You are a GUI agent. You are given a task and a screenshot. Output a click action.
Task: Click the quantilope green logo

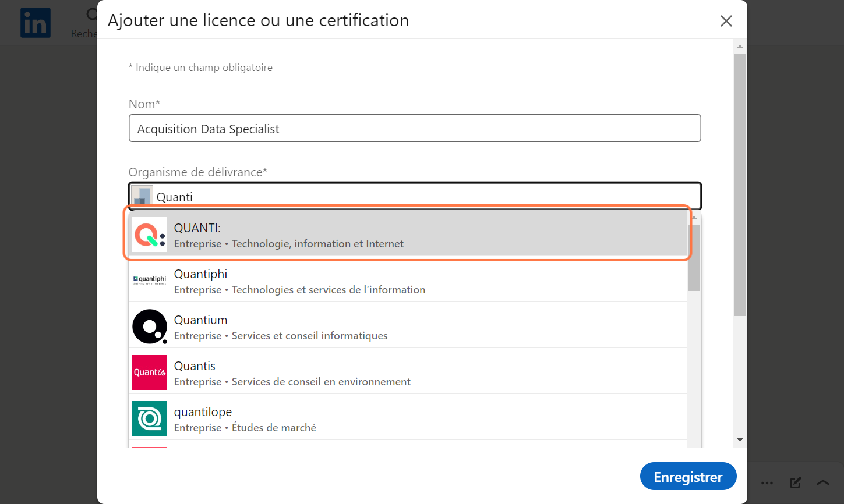tap(150, 418)
